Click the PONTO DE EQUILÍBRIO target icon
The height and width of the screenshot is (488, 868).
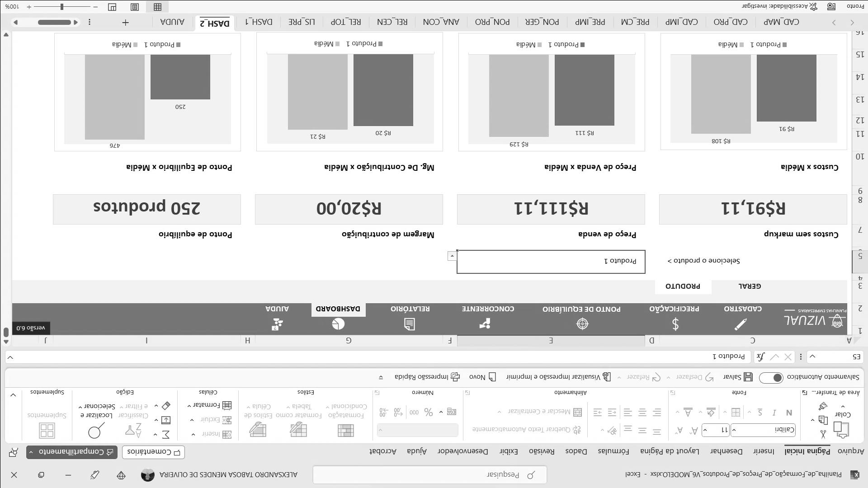click(582, 324)
